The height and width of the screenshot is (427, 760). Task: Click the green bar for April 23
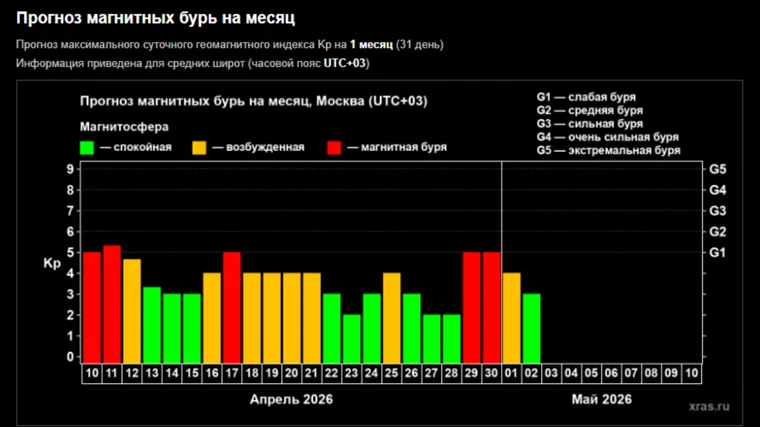pos(352,337)
